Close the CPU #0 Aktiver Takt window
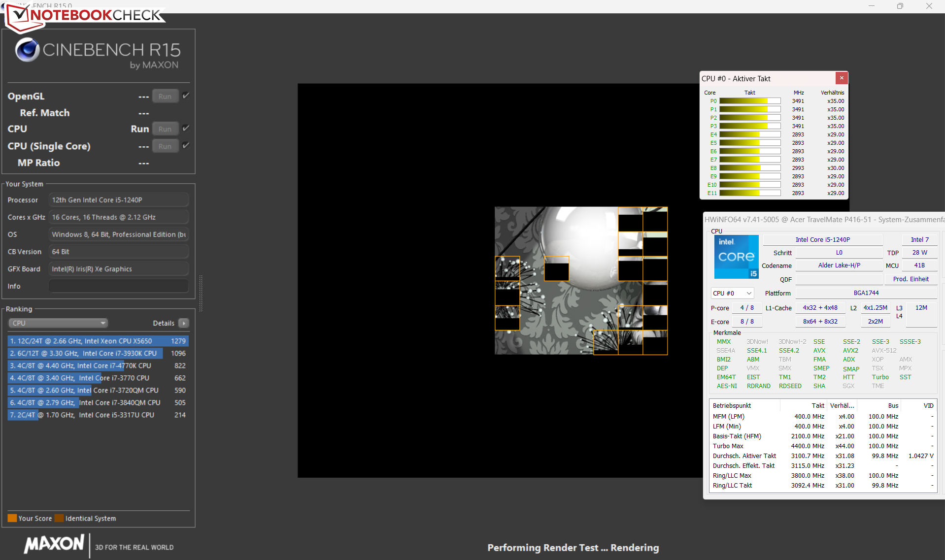Screen dimensions: 945x560 842,78
